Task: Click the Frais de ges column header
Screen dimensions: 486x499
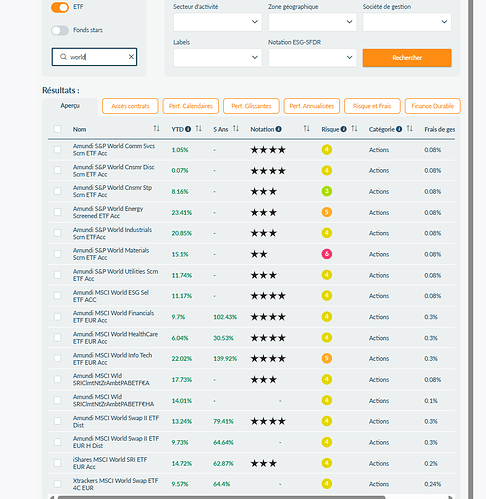Action: pyautogui.click(x=439, y=129)
